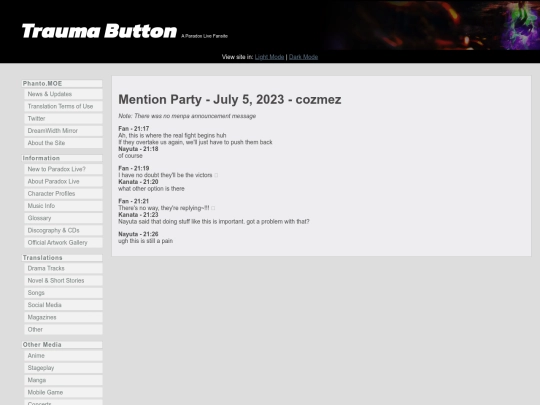Viewport: 540px width, 405px height.
Task: Click 'Fan - 21:19' message header
Action: [x=134, y=168]
